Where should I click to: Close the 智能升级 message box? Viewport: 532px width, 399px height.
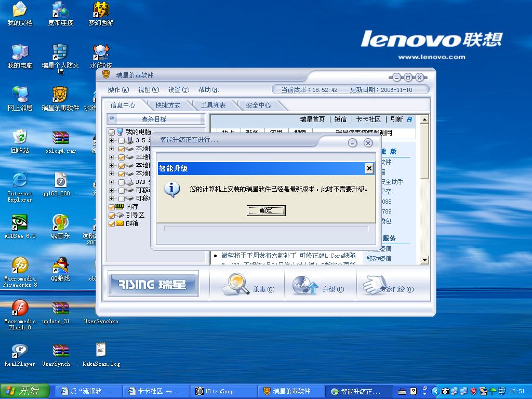(x=369, y=168)
